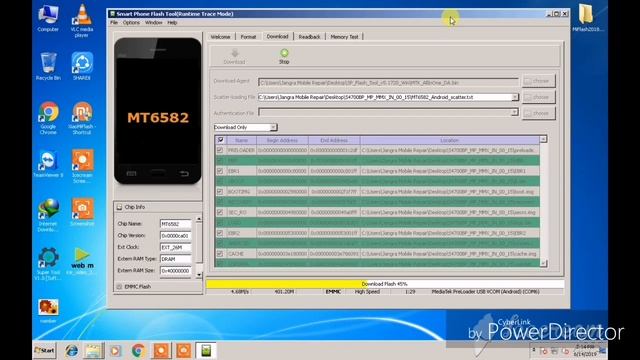Click 'High Speed' in the status bar

point(367,291)
